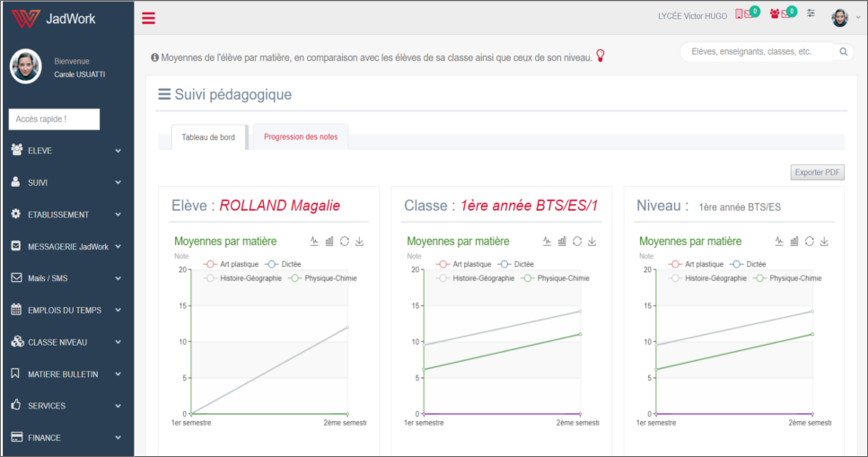Screen dimensions: 868x457
Task: Open the user avatar menu in header
Action: coord(846,17)
